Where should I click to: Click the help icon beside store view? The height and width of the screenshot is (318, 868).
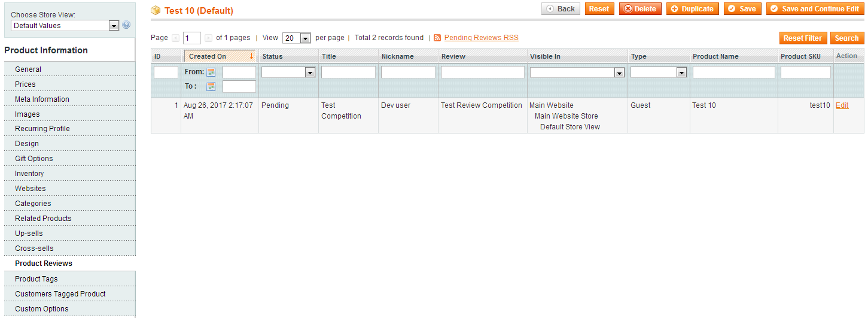(x=126, y=25)
